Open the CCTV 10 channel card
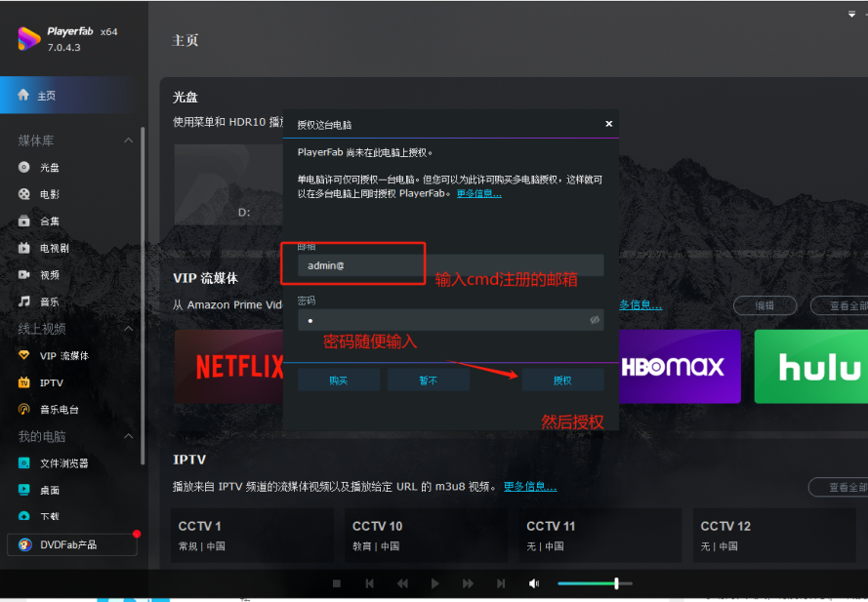 (427, 536)
